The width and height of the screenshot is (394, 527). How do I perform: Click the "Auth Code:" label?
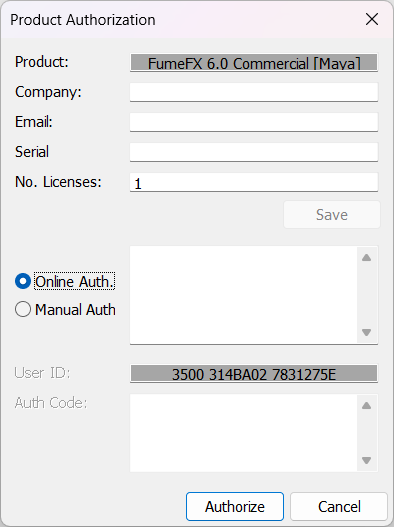[x=51, y=403]
